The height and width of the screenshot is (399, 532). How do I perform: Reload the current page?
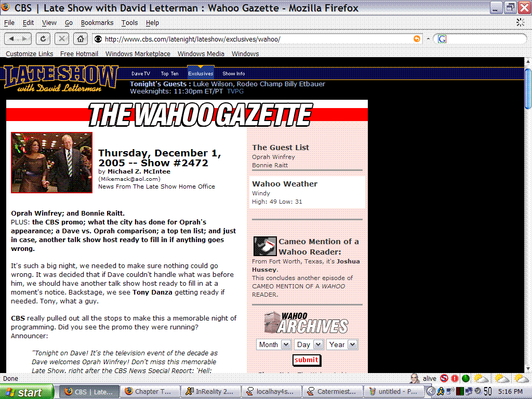43,39
